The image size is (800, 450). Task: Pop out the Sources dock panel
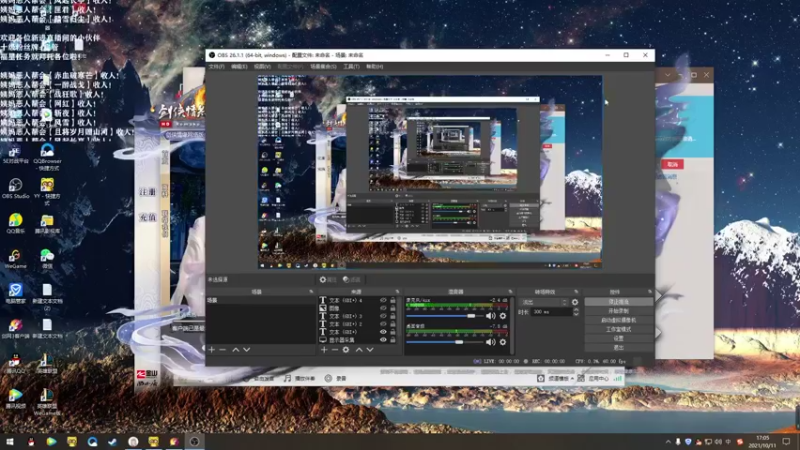397,292
